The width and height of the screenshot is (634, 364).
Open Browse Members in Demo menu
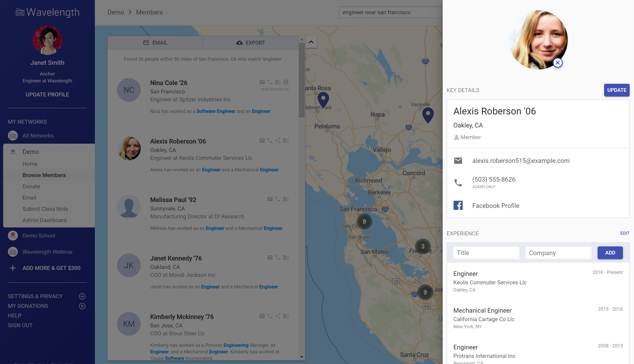click(44, 175)
